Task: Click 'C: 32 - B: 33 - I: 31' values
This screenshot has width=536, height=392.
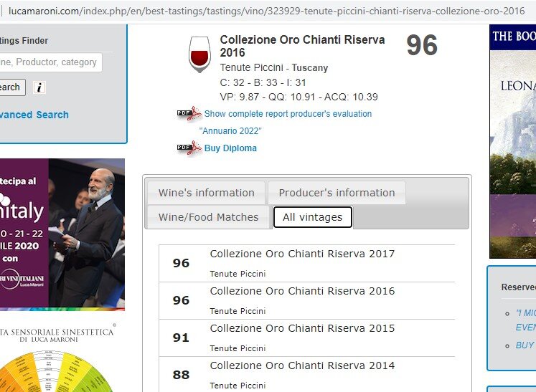Action: pyautogui.click(x=263, y=82)
